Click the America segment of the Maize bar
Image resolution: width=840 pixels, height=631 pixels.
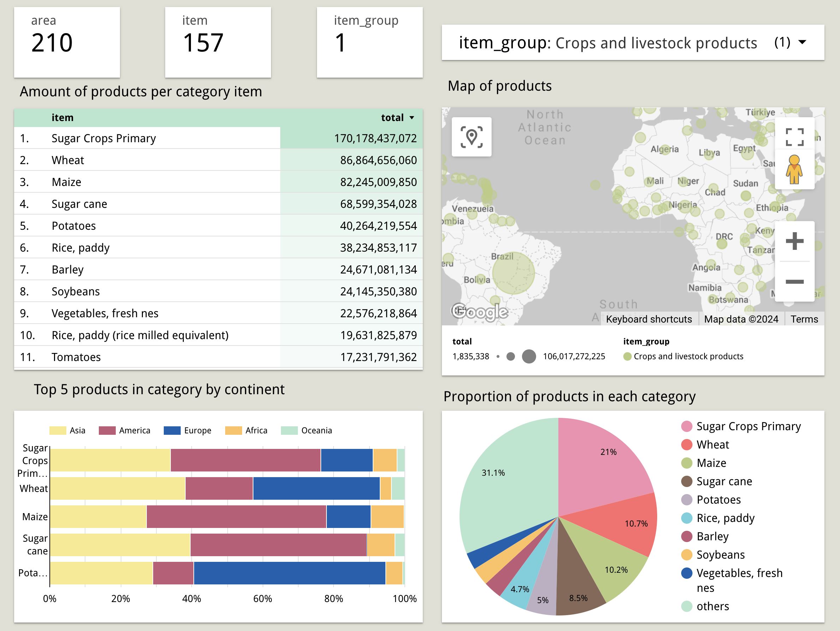point(236,516)
